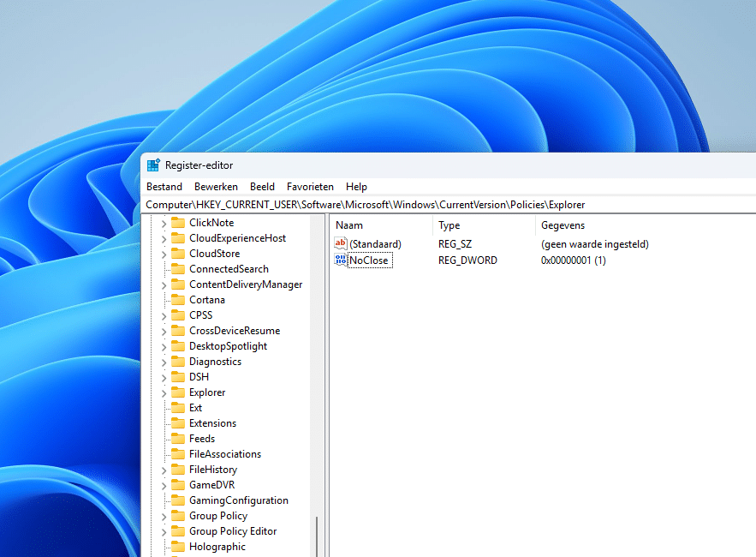The width and height of the screenshot is (756, 557).
Task: Click the DWORD icon next to NoClose
Action: 340,260
